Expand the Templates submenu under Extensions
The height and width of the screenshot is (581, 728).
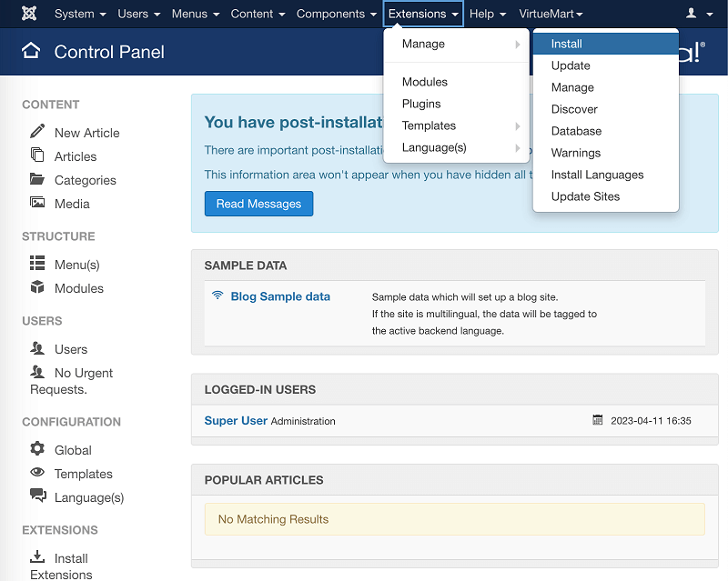pos(456,125)
